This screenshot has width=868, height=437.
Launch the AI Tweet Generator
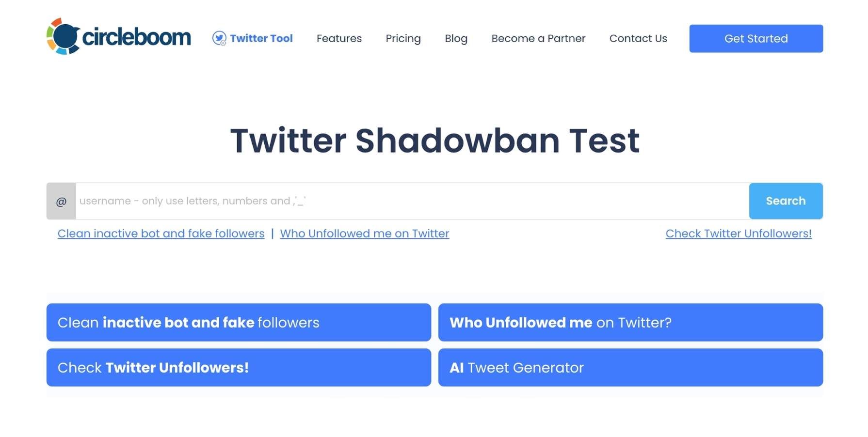tap(630, 367)
